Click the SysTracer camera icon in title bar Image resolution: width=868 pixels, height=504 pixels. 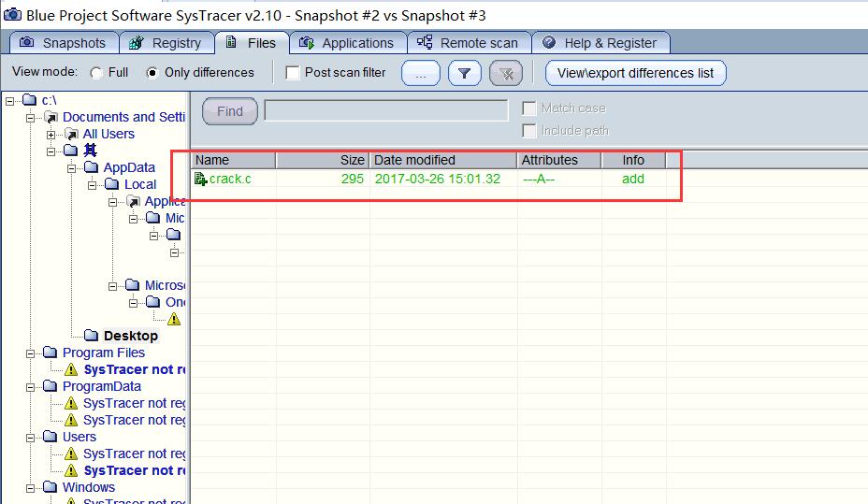13,15
